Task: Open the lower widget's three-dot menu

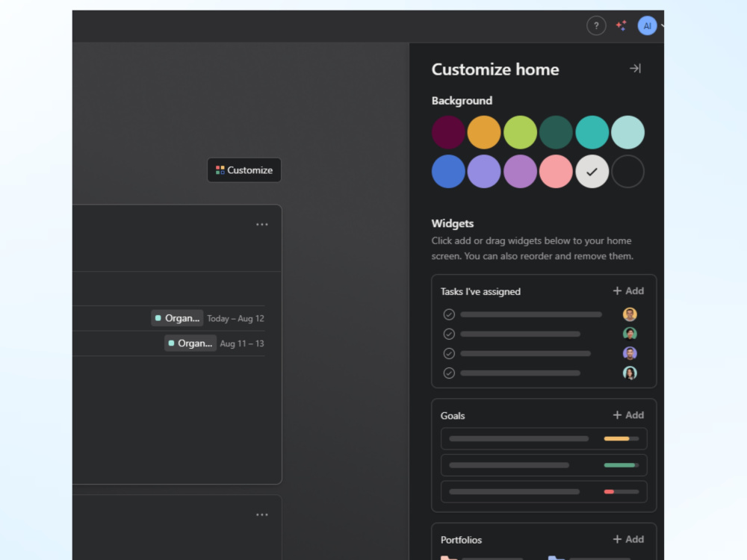Action: tap(262, 514)
